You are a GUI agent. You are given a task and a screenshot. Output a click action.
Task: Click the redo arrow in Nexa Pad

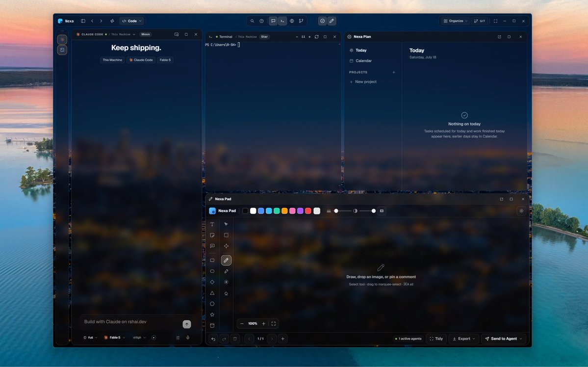(224, 339)
